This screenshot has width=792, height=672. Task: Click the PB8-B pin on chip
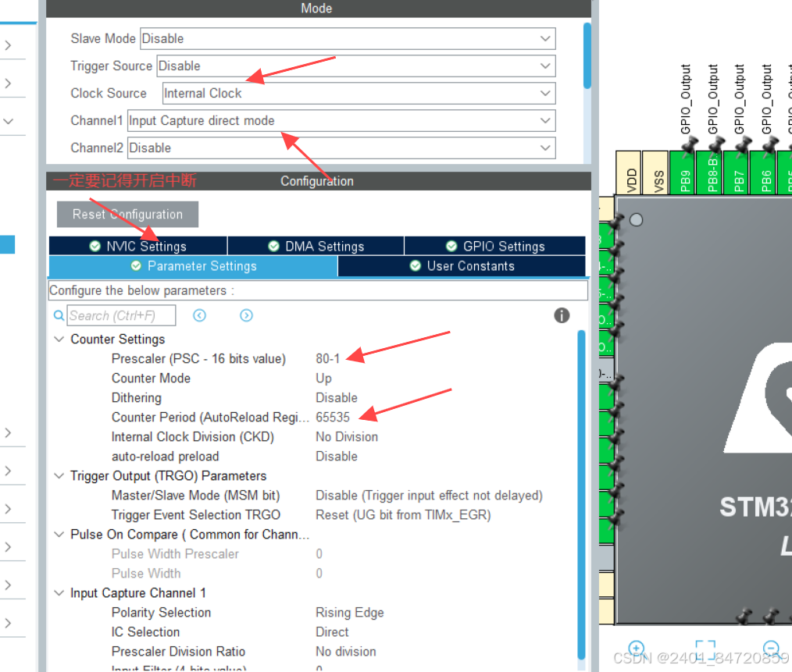(x=710, y=173)
